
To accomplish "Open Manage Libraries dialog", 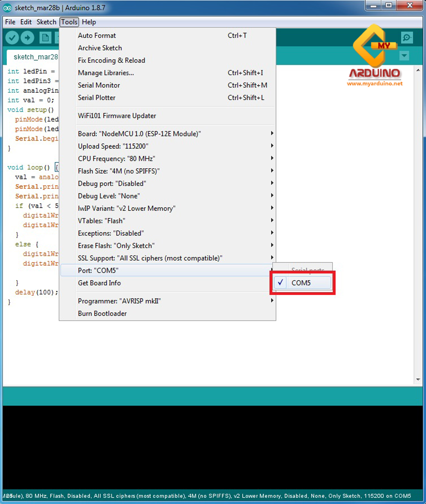I will 106,73.
